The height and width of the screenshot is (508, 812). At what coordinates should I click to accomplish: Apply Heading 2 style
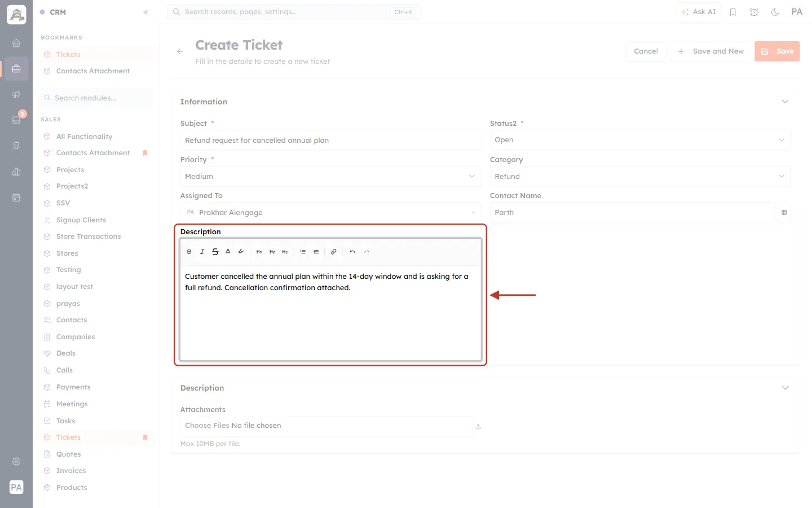272,252
